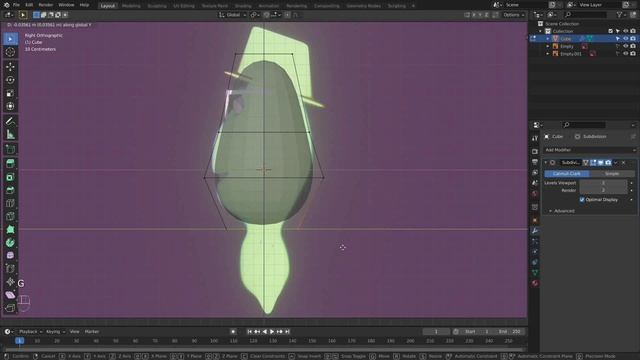Open the Output properties tab
This screenshot has width=640, height=360.
535,162
